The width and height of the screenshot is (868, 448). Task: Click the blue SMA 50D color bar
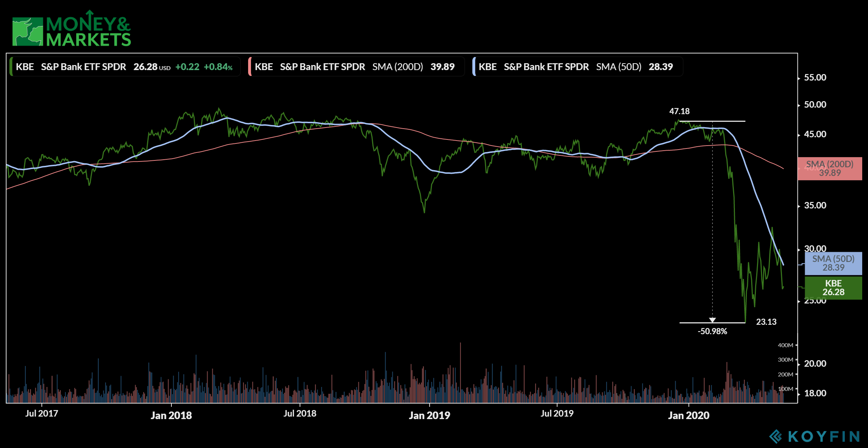pyautogui.click(x=474, y=67)
